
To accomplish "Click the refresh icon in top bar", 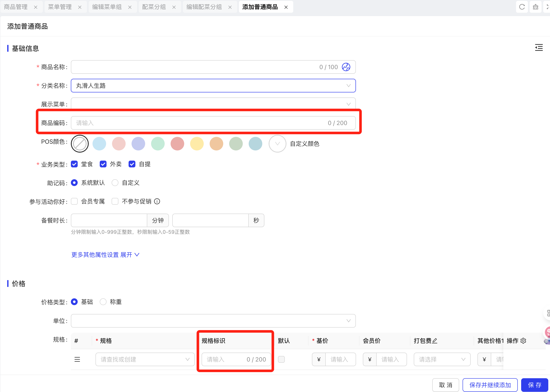I will tap(522, 7).
